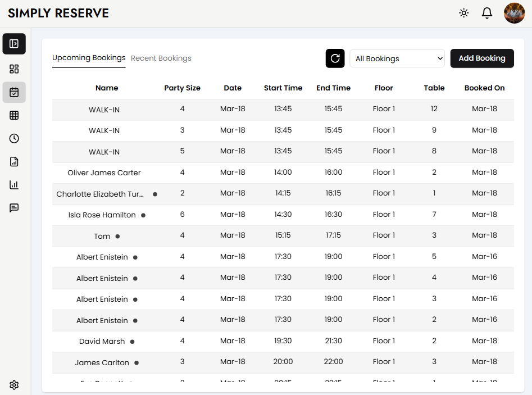Open the message feedback sidebar icon
This screenshot has height=395, width=532.
14,208
